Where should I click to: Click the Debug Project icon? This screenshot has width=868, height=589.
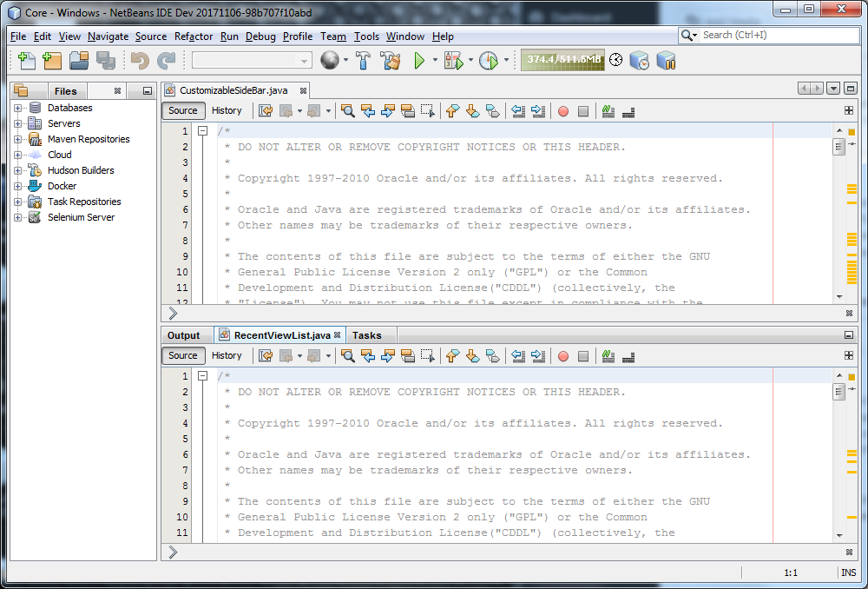pos(454,61)
